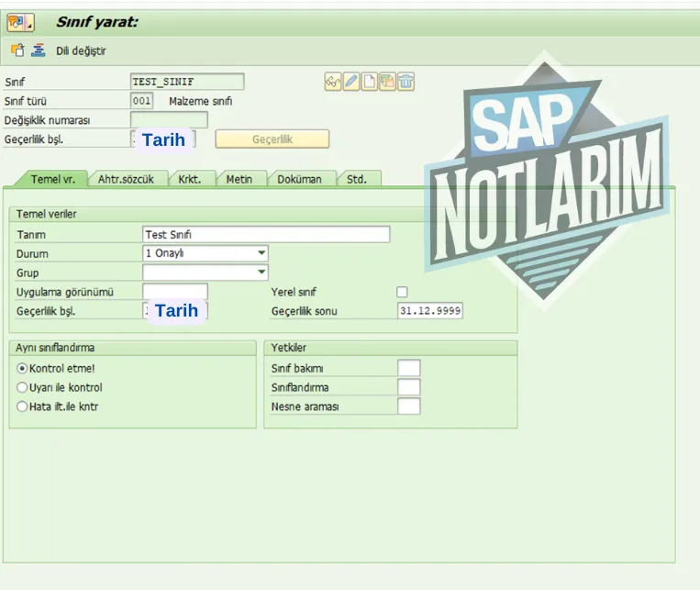This screenshot has height=590, width=700.
Task: Click the trash can delete icon
Action: pos(406,82)
